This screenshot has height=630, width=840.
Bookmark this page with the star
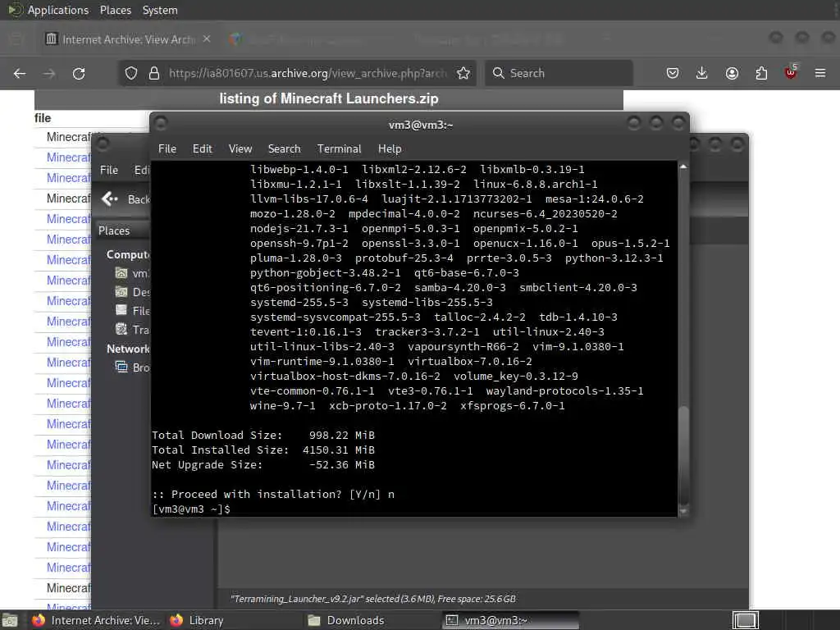pyautogui.click(x=463, y=73)
